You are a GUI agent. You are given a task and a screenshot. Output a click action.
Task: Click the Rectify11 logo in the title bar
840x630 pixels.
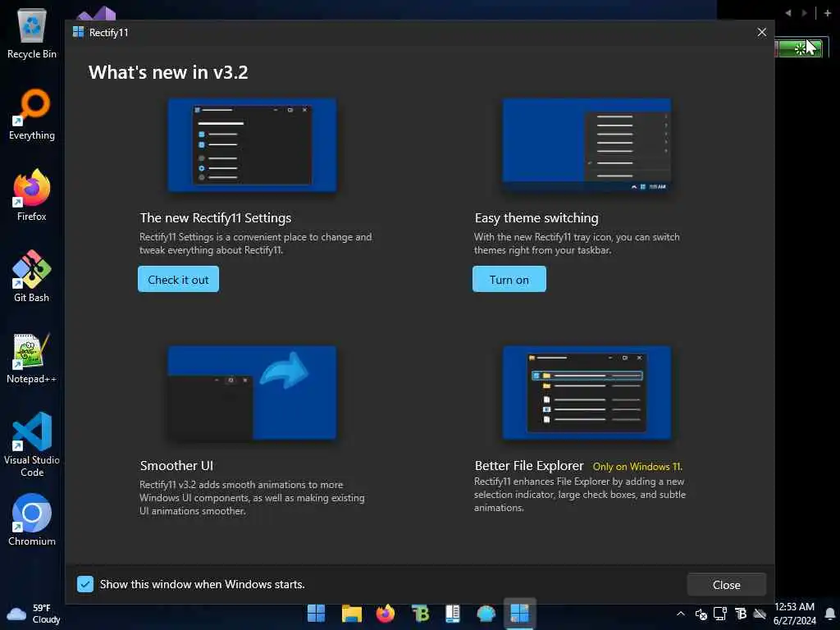click(78, 32)
